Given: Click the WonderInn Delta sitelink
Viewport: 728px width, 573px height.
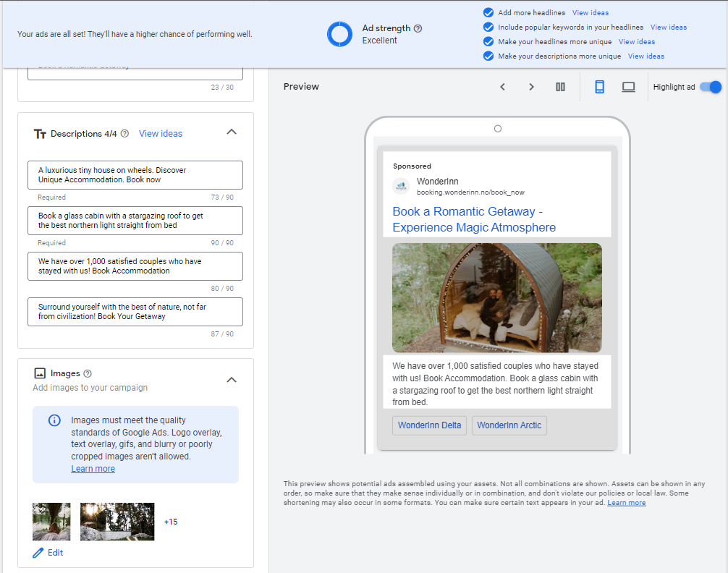Looking at the screenshot, I should [429, 425].
